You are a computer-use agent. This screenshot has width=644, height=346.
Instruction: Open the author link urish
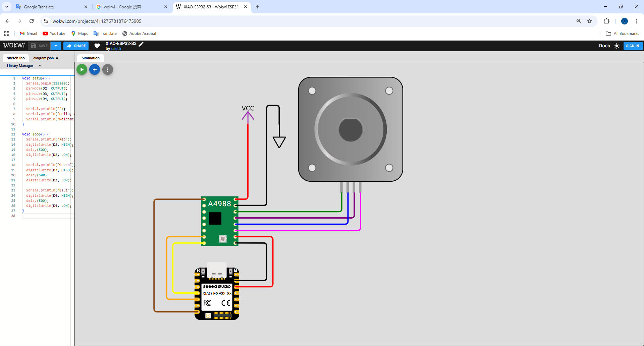click(x=116, y=49)
